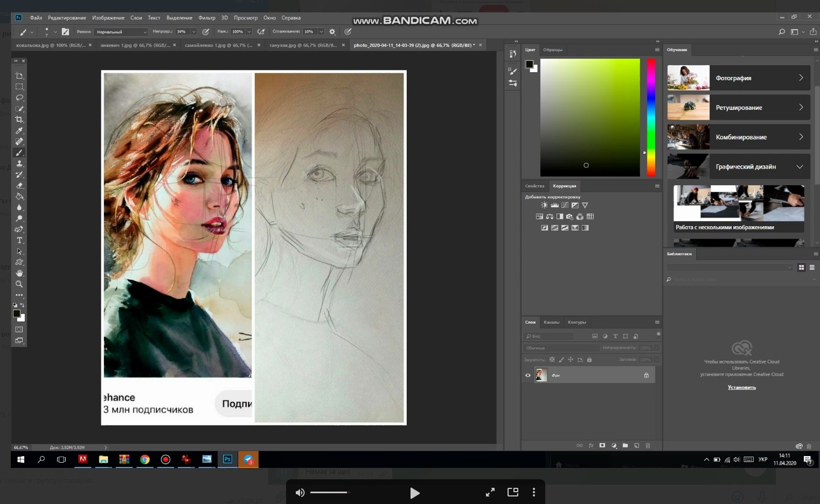This screenshot has width=820, height=504.
Task: Toggle layer filtering on/off switch
Action: [658, 334]
